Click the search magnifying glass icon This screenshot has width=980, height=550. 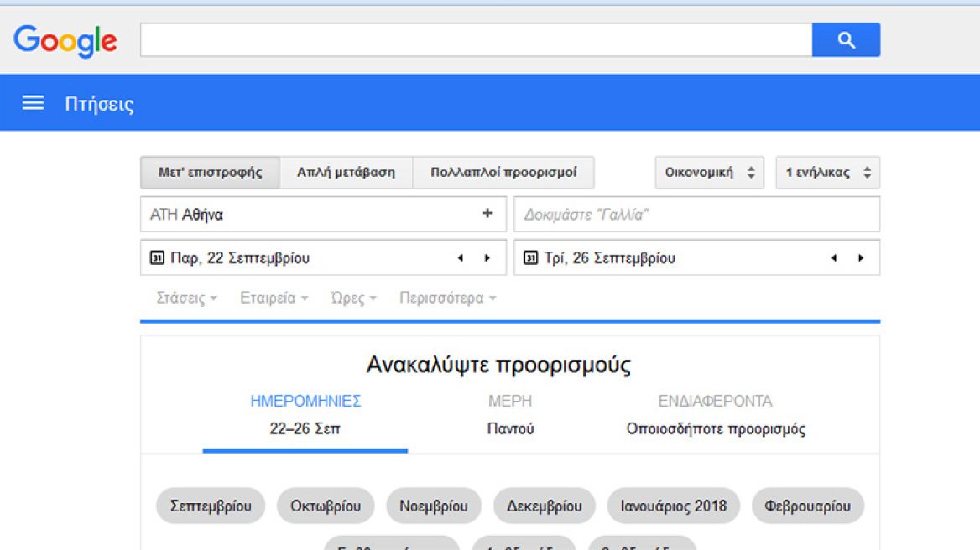point(845,39)
